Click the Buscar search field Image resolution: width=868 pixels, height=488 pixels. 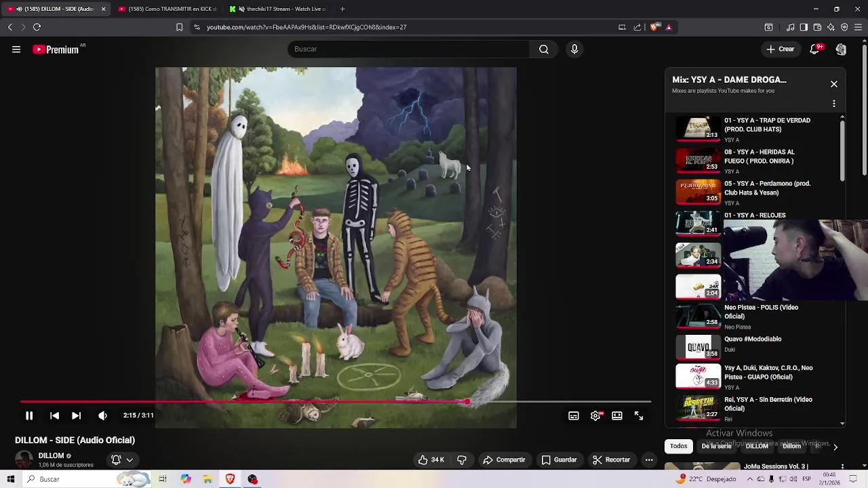410,49
